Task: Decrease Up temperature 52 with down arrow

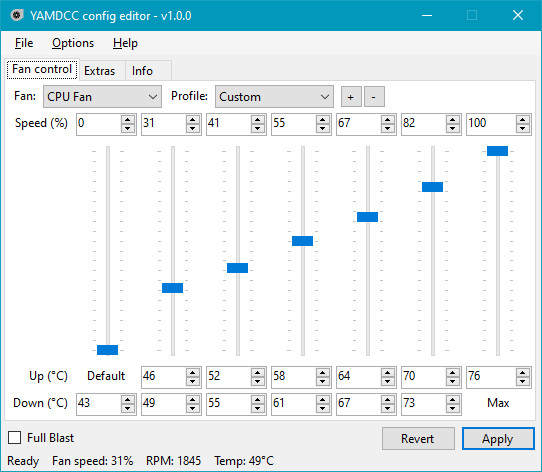Action: (x=258, y=381)
